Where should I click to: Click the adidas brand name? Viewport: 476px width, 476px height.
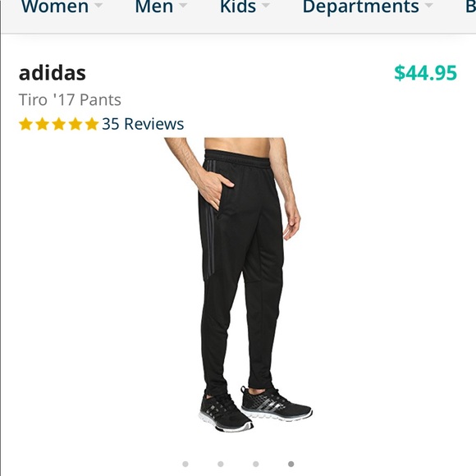point(53,73)
